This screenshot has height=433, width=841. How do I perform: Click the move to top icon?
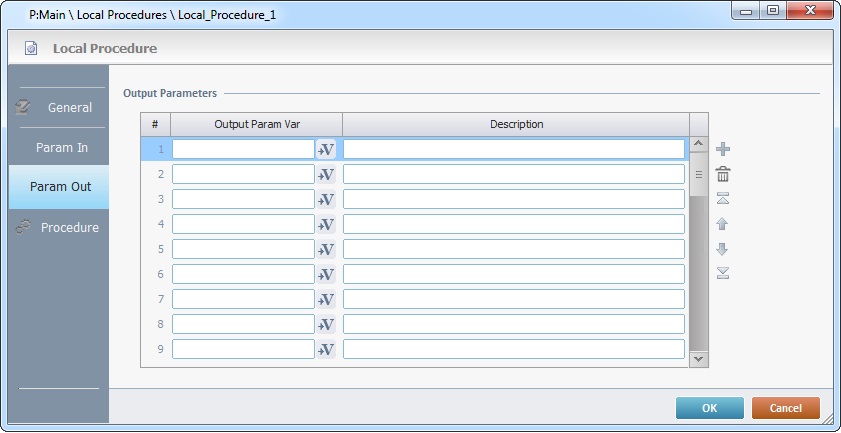tap(723, 198)
